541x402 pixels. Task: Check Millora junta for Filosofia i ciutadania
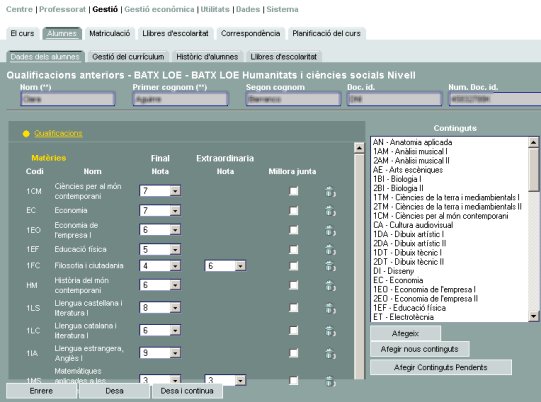pos(294,266)
